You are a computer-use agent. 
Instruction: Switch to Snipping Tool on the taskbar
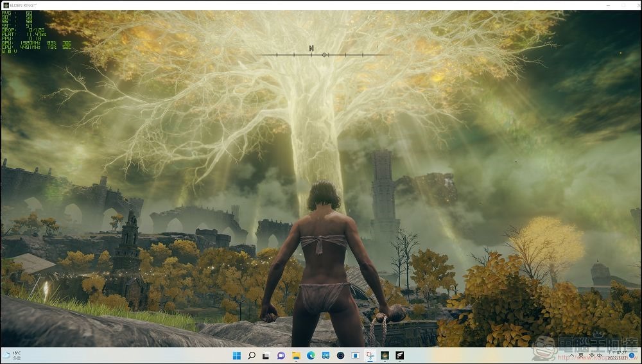(x=370, y=356)
